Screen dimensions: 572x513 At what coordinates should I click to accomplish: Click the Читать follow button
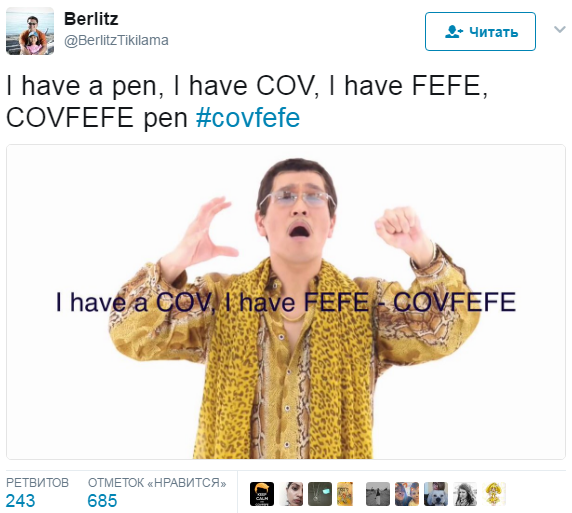[480, 31]
